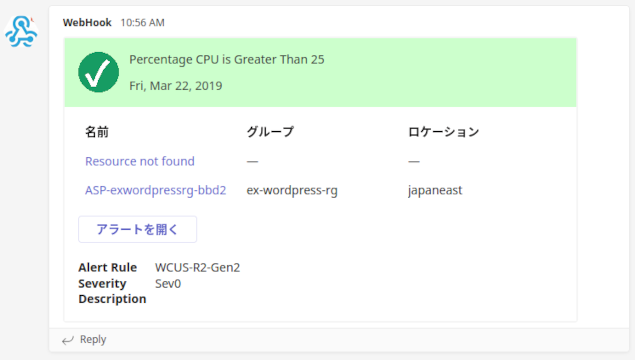Click the green checkmark status icon
This screenshot has height=360, width=635.
pos(98,72)
